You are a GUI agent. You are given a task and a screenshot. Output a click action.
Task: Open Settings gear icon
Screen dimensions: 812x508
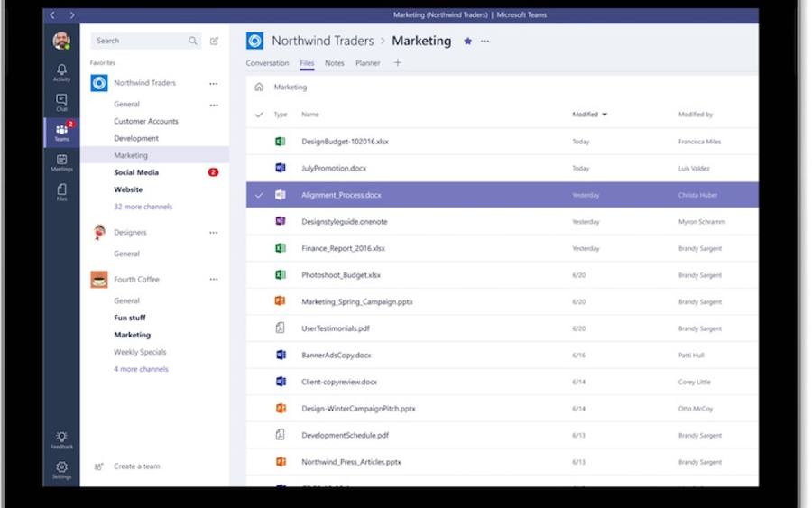point(61,470)
